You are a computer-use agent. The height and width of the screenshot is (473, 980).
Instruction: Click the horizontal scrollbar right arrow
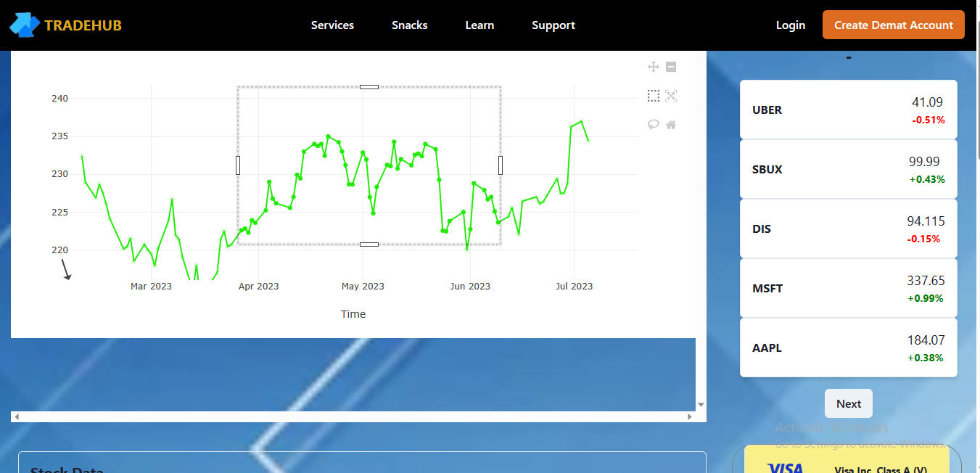point(690,416)
